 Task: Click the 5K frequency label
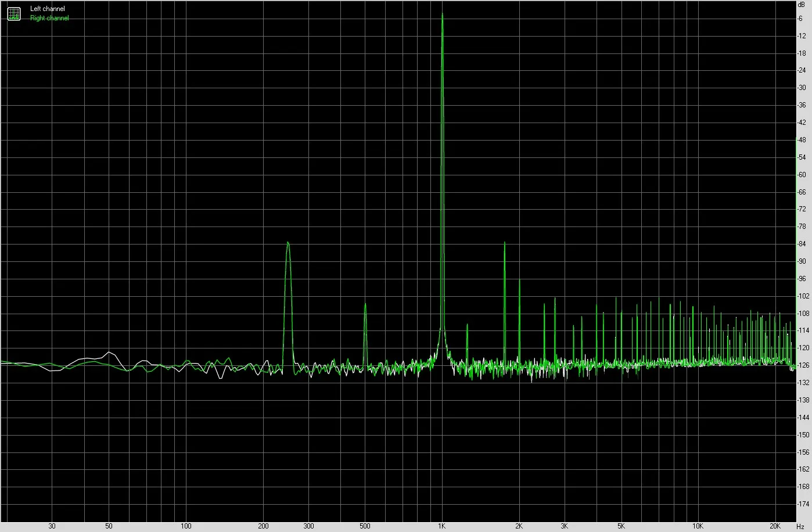(x=621, y=526)
